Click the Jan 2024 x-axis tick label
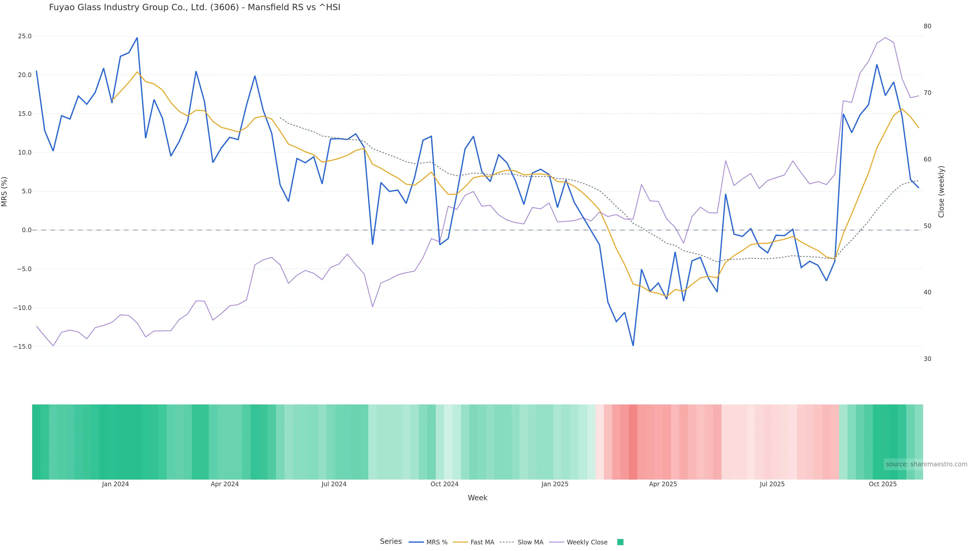Screen dimensions: 980x551 coord(115,484)
